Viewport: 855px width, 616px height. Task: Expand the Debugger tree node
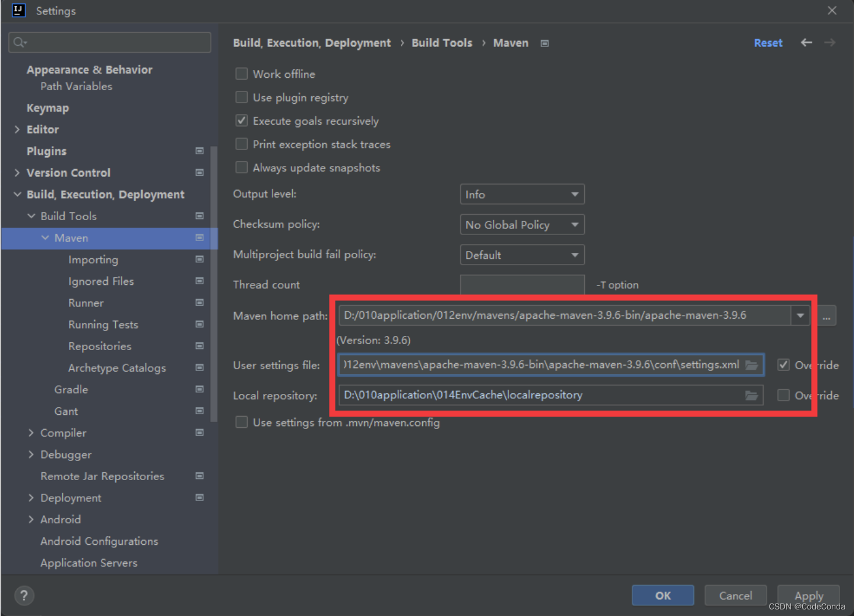(31, 454)
